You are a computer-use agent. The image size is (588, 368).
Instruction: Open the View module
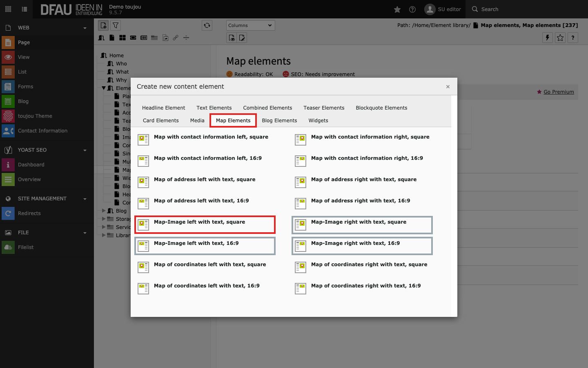click(24, 57)
